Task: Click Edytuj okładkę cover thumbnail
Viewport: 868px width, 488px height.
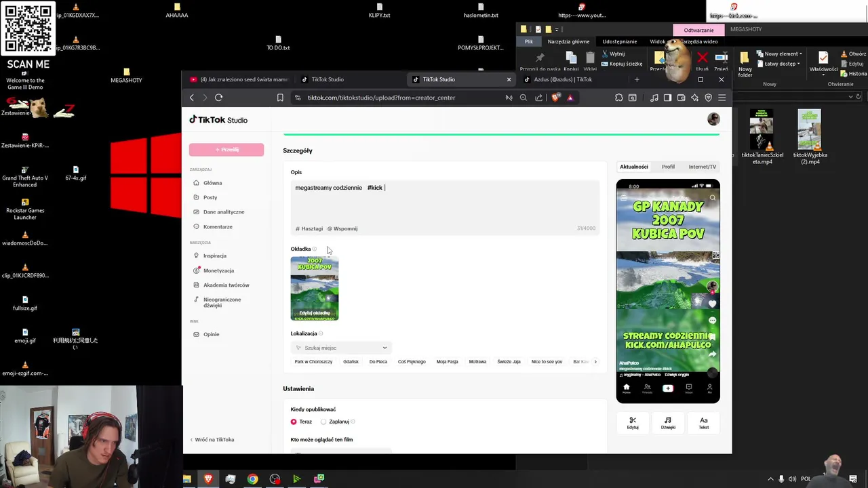Action: (x=315, y=288)
